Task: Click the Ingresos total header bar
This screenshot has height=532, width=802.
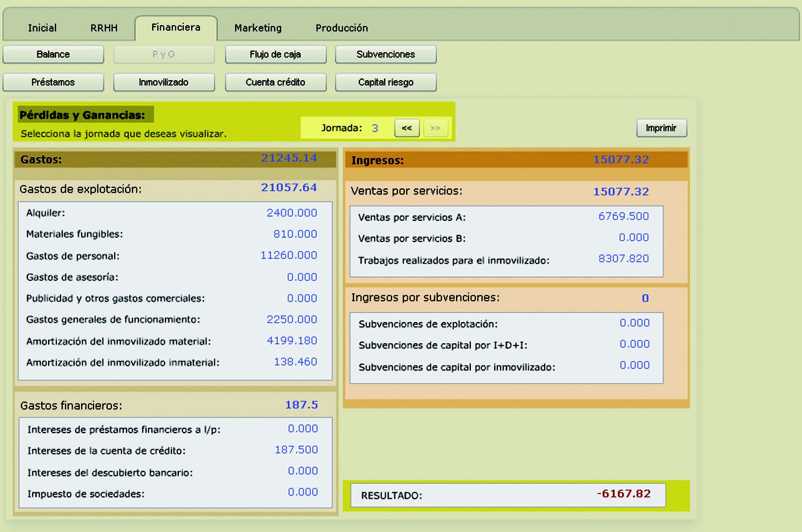Action: pos(516,160)
